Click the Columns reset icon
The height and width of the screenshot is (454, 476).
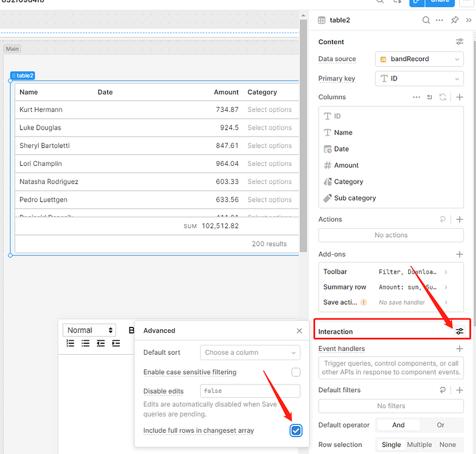pyautogui.click(x=429, y=97)
